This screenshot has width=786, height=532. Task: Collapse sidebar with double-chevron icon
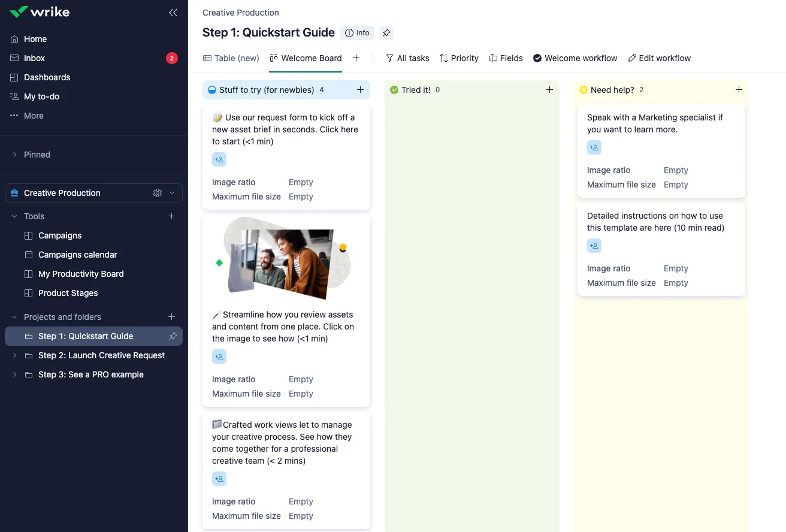pos(173,12)
